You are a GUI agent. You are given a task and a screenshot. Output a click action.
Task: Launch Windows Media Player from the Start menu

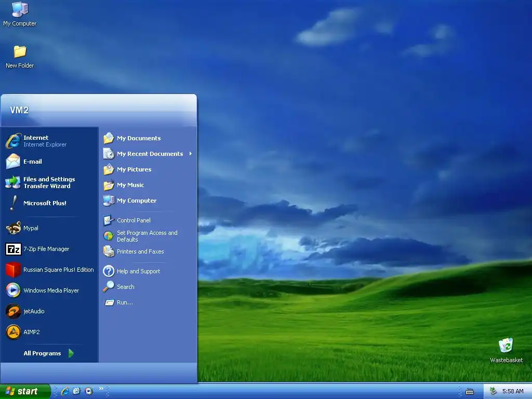point(49,290)
